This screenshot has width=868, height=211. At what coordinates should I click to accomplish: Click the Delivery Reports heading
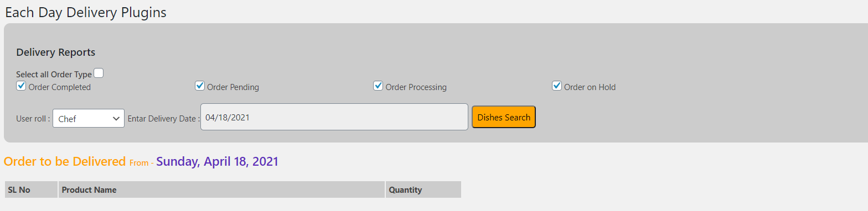pos(56,52)
